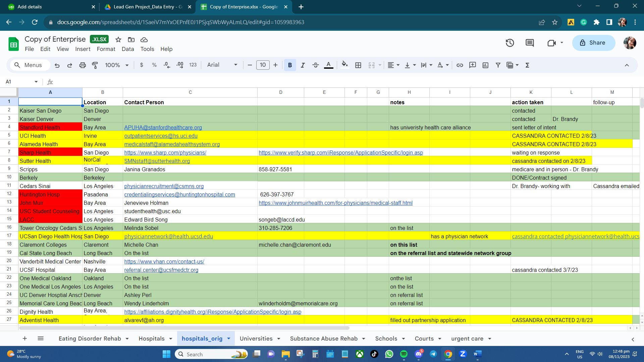Click the insert link icon

pyautogui.click(x=460, y=65)
